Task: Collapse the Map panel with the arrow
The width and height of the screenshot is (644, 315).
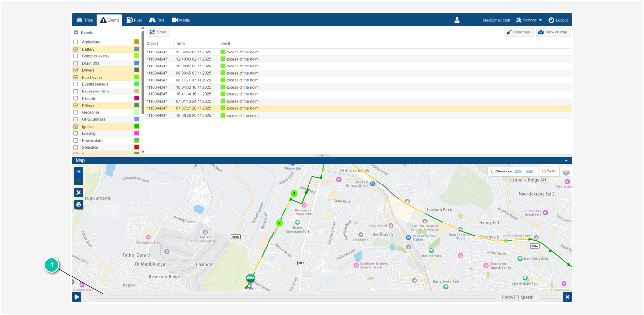Action: 566,161
